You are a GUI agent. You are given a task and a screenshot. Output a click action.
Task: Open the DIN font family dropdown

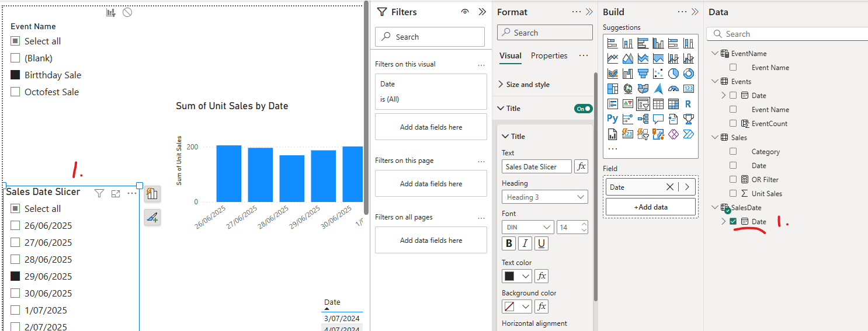pos(527,227)
